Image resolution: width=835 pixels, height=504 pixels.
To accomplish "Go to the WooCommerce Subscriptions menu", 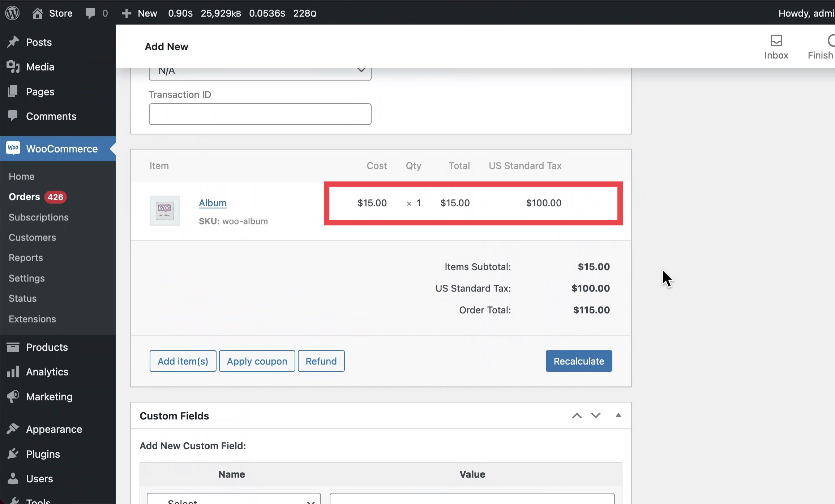I will (39, 217).
